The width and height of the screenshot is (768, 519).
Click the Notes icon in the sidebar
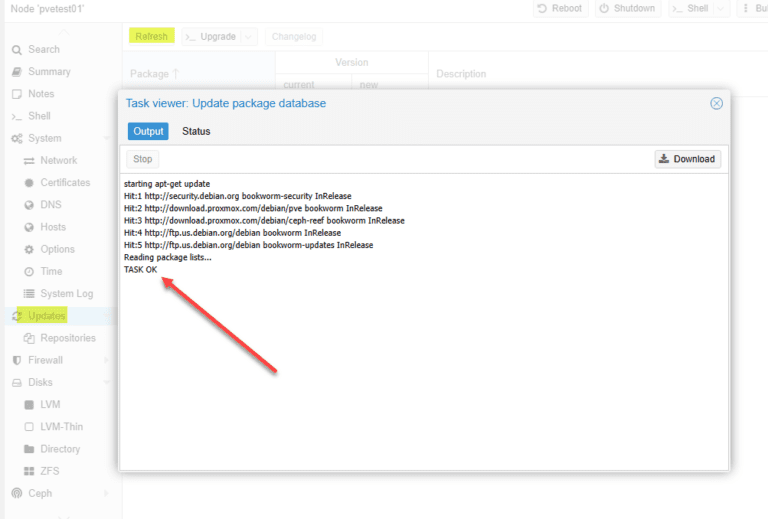(x=17, y=94)
